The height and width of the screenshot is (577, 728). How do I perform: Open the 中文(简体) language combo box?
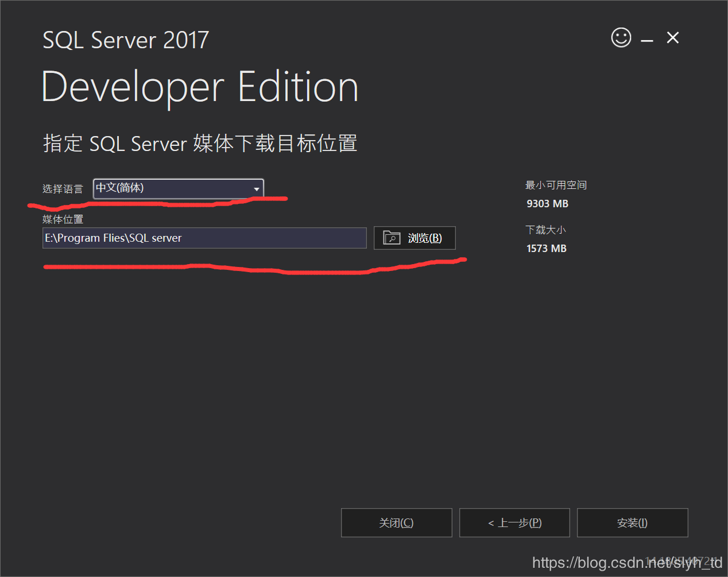(x=172, y=188)
